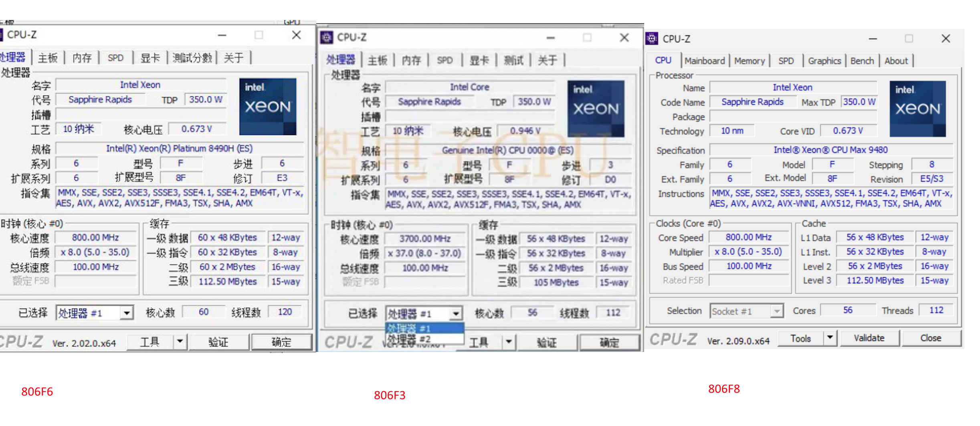Image resolution: width=980 pixels, height=426 pixels.
Task: Click the multiplier value x 37.0 (8.0 - 37.0)
Action: click(x=425, y=253)
